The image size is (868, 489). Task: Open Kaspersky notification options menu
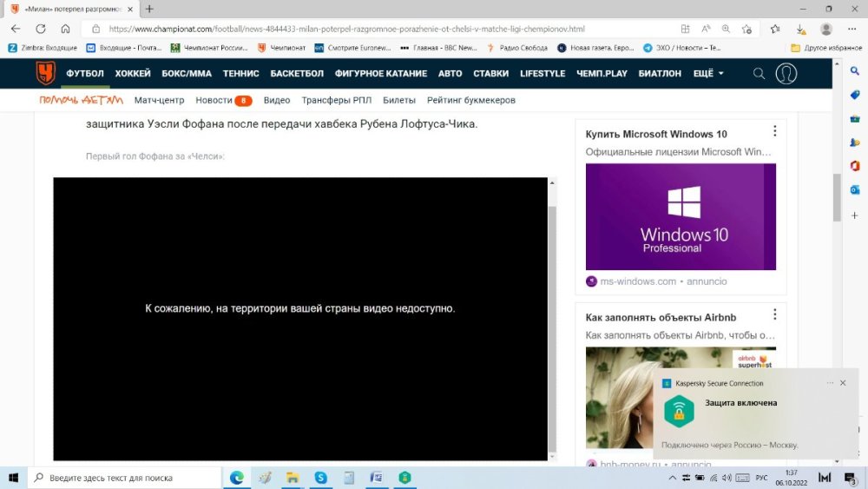[830, 383]
